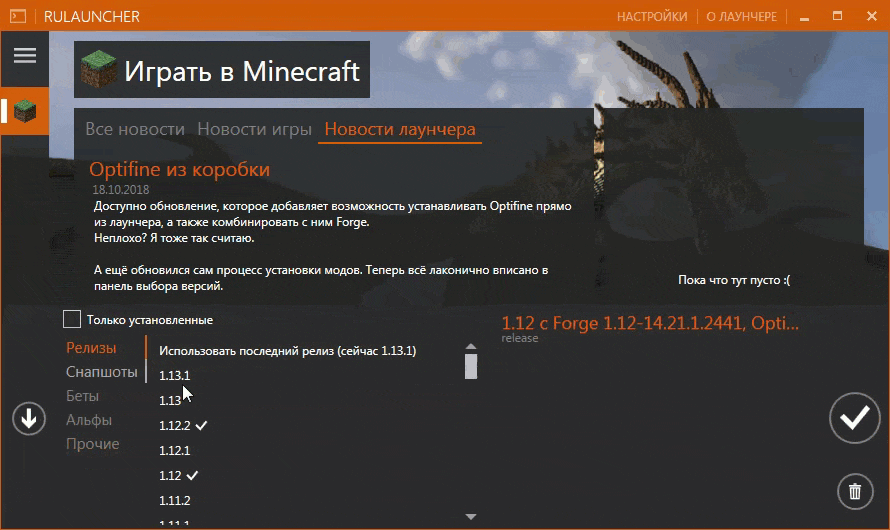Select the Minecraft grass block sidebar icon

(25, 111)
